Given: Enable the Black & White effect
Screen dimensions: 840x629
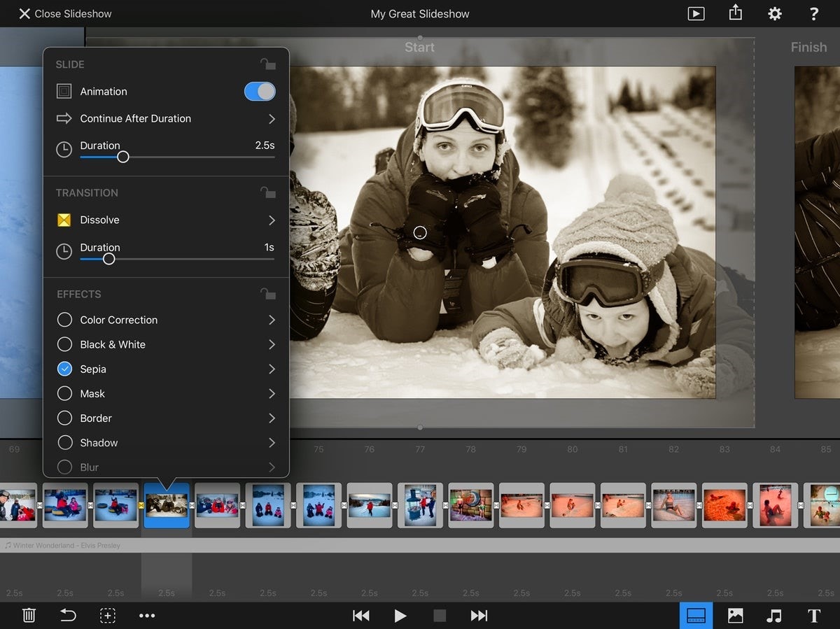Looking at the screenshot, I should pyautogui.click(x=64, y=344).
